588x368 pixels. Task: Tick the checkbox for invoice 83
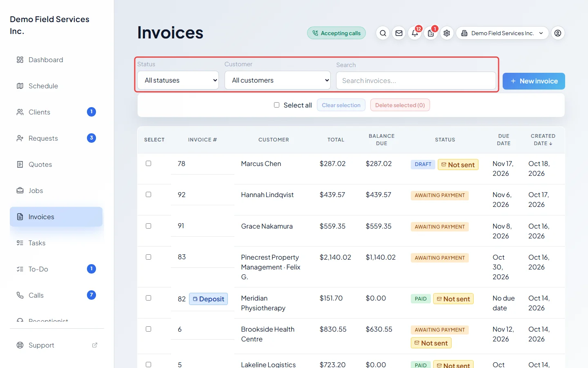[149, 257]
